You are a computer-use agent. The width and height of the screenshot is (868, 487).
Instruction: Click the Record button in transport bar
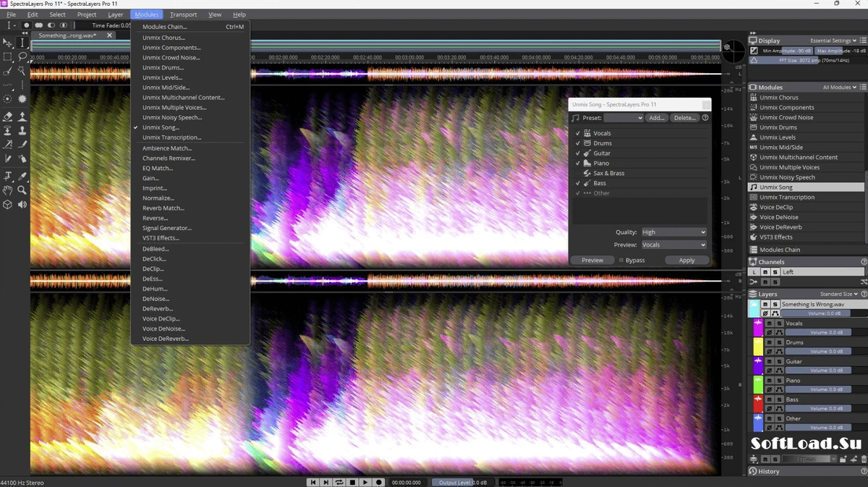[378, 483]
